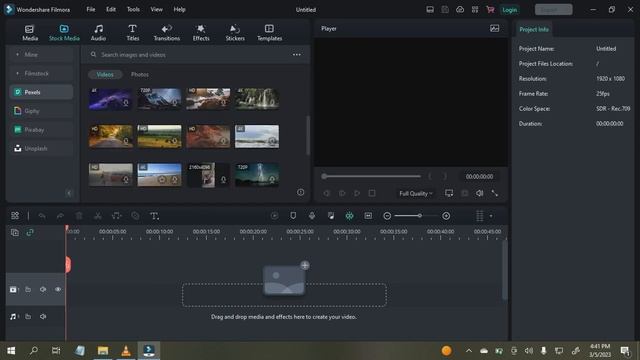Open the track height options dropdown arrow
The width and height of the screenshot is (640, 360).
click(x=491, y=216)
